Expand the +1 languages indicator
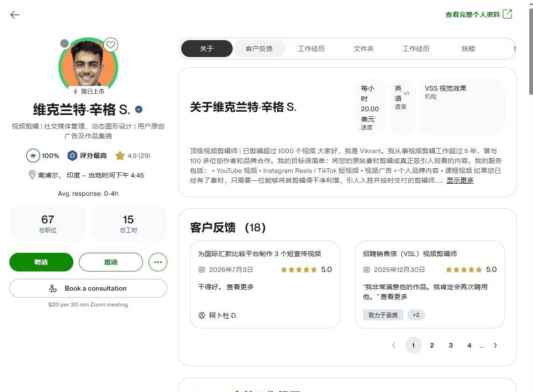This screenshot has height=392, width=533. point(406,93)
